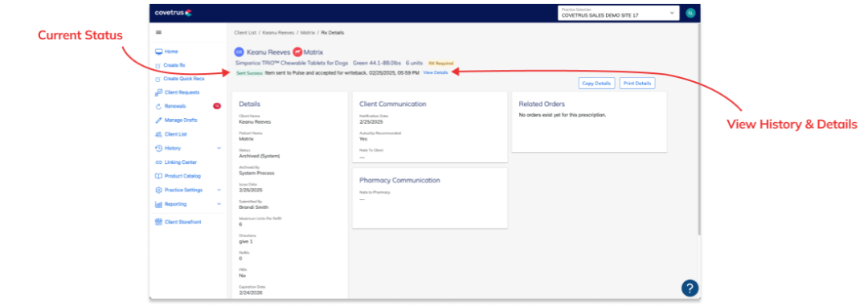Click the Client List people icon
This screenshot has width=868, height=307.
159,134
